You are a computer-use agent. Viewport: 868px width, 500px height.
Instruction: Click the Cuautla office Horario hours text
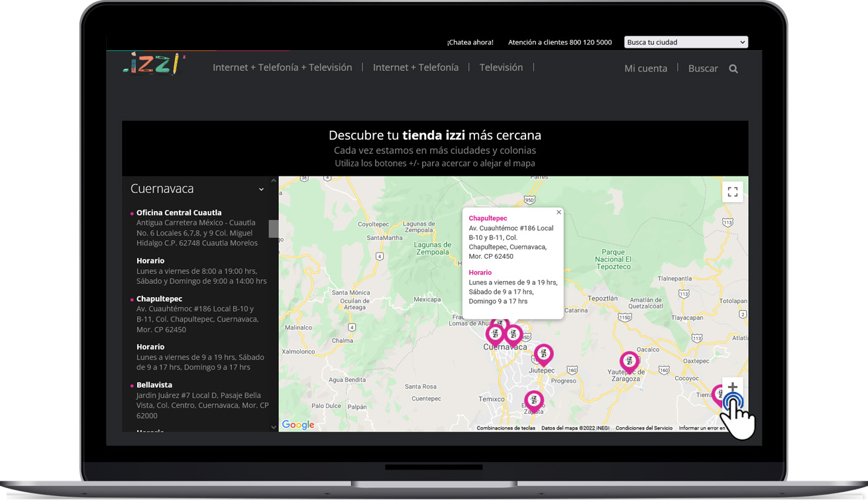pos(201,276)
